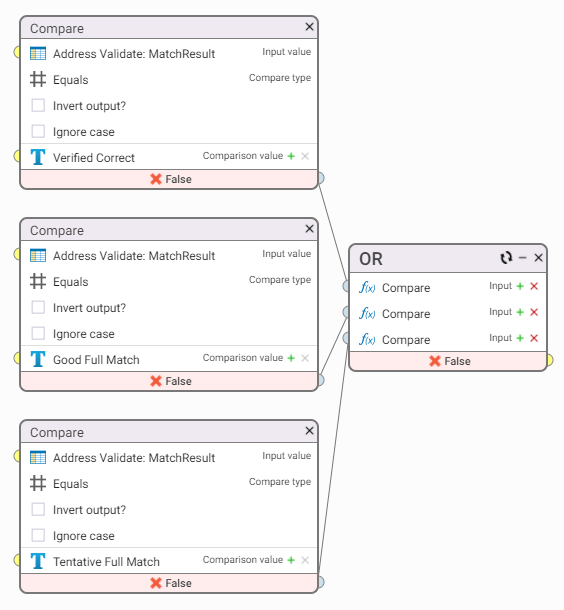The image size is (564, 610).
Task: Remove second Compare input with red X
Action: coord(534,312)
